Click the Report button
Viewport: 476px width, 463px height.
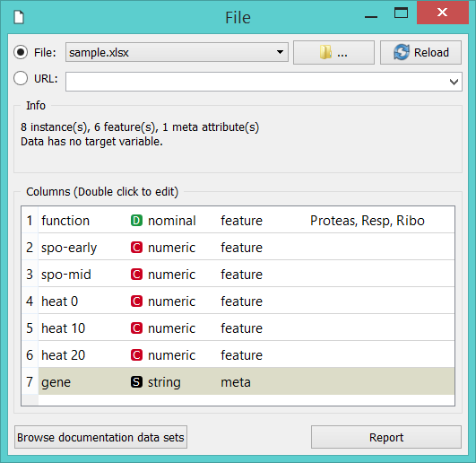pos(386,437)
